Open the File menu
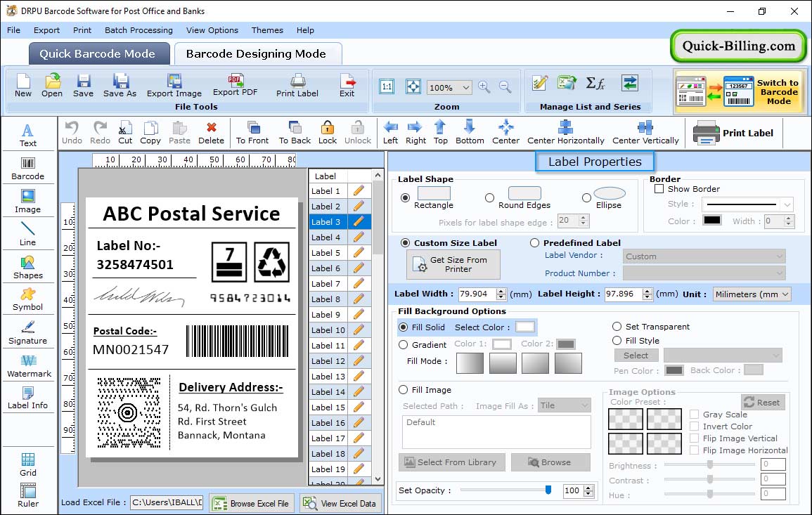This screenshot has height=515, width=812. tap(13, 30)
